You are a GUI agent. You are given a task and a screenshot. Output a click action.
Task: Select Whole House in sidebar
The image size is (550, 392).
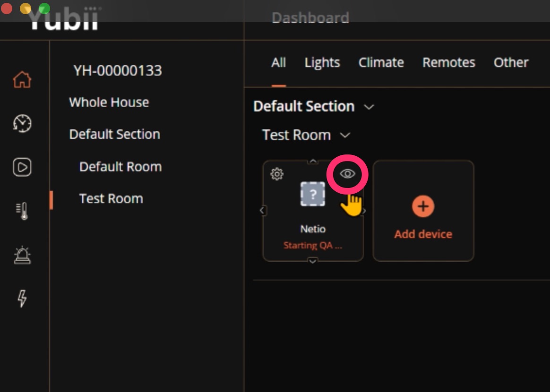coord(109,102)
